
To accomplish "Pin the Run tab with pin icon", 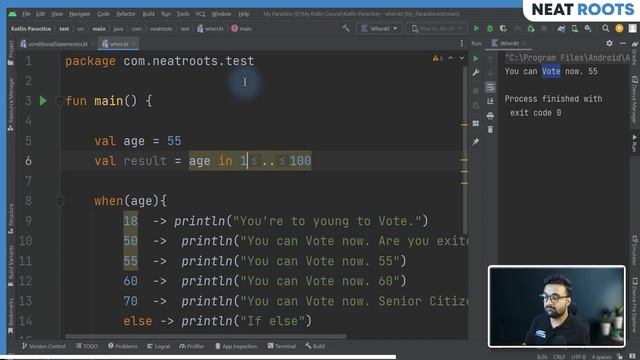I will point(476,142).
